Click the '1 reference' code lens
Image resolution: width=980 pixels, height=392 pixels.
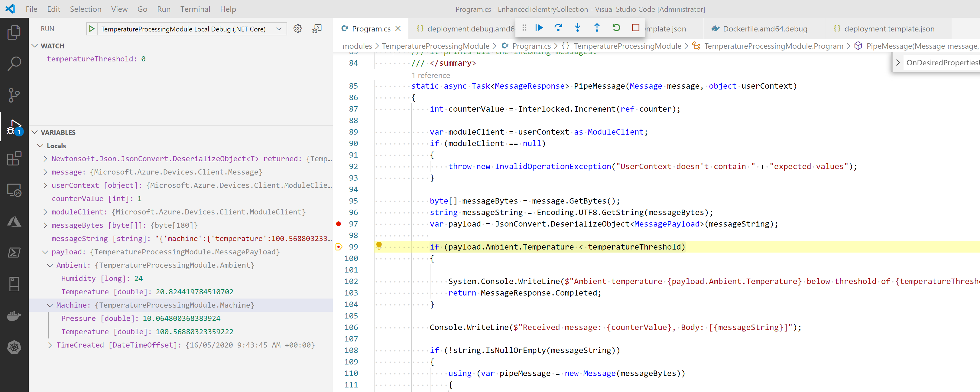431,75
